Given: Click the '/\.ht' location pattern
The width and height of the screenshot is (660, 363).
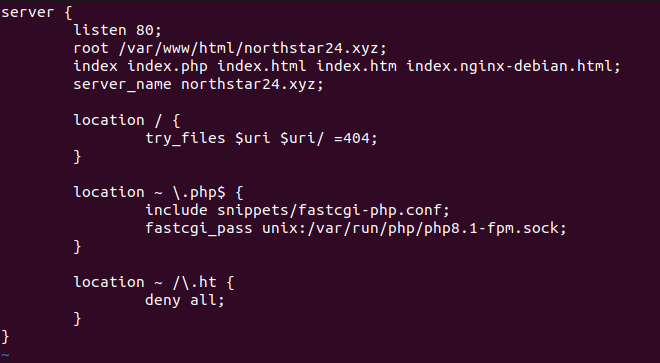Looking at the screenshot, I should tap(194, 283).
